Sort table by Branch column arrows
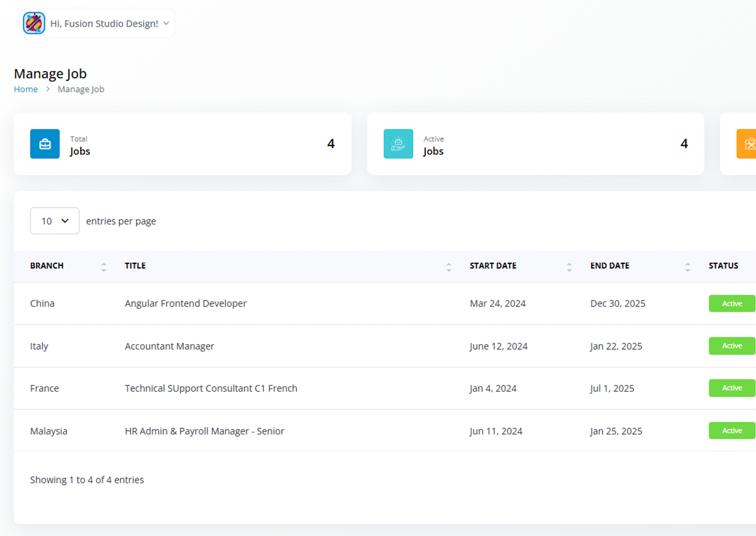This screenshot has height=536, width=756. click(104, 267)
